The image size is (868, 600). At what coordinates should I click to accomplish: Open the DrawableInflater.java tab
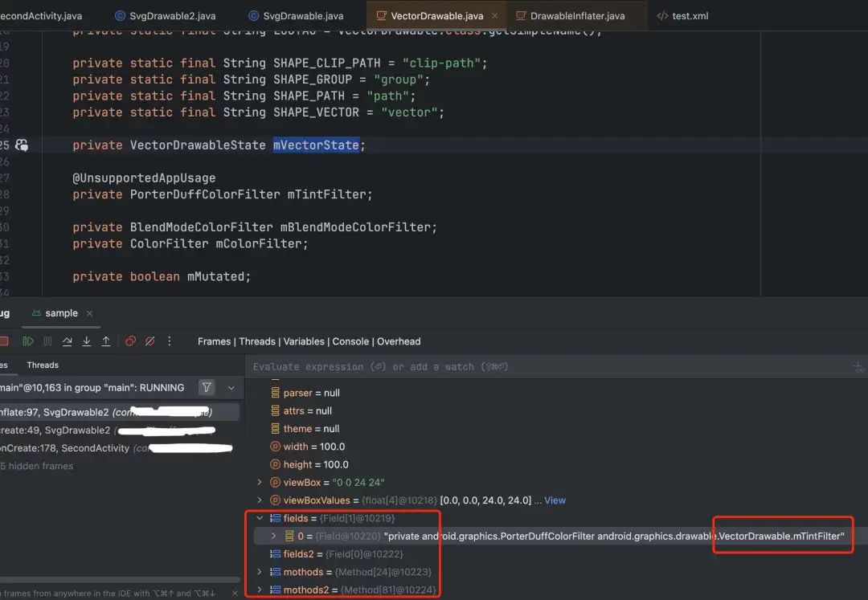[570, 16]
